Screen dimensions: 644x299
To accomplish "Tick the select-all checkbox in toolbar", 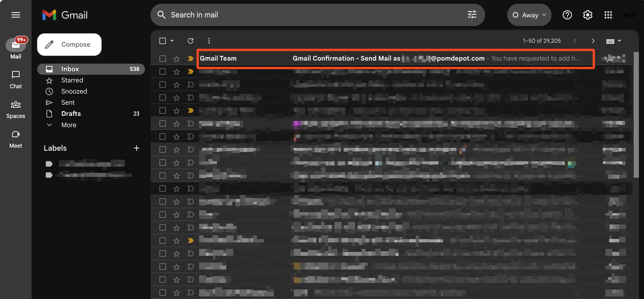I will tap(162, 41).
